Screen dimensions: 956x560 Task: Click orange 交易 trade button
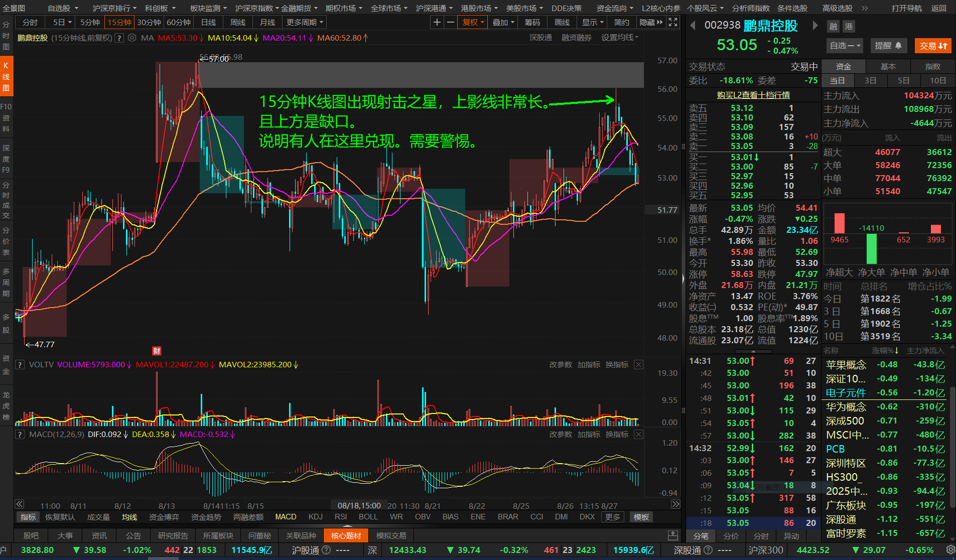933,46
